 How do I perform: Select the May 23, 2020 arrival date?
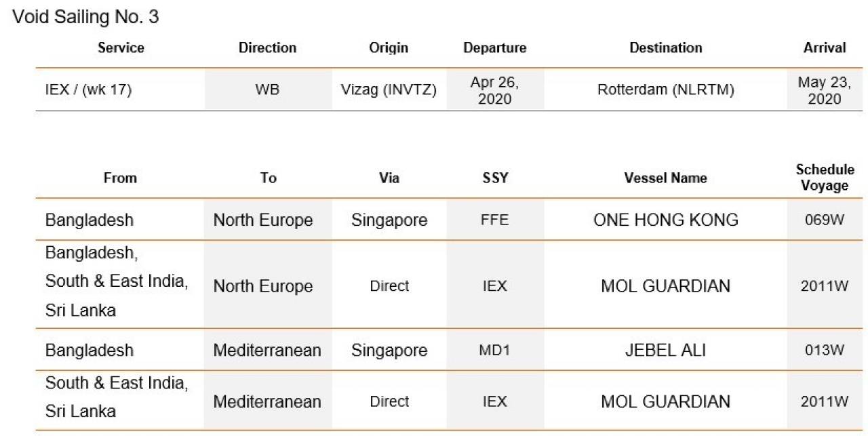coord(825,90)
